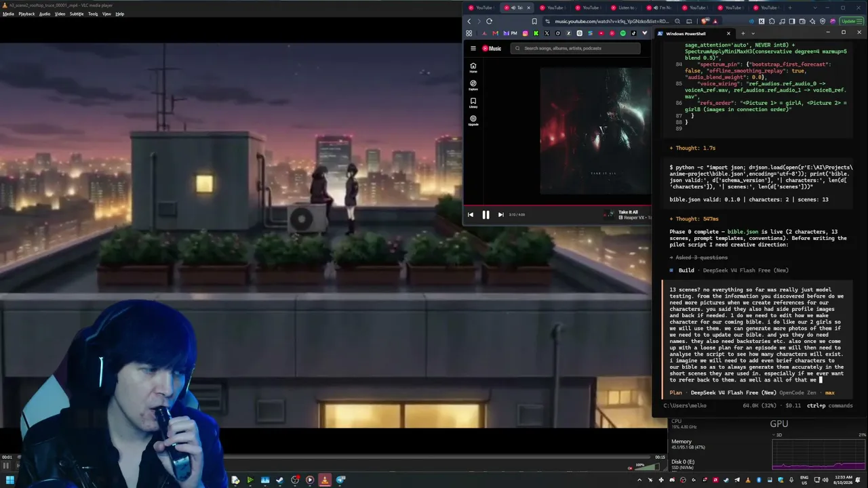
Task: Go to previous song in YouTube Music
Action: 471,215
